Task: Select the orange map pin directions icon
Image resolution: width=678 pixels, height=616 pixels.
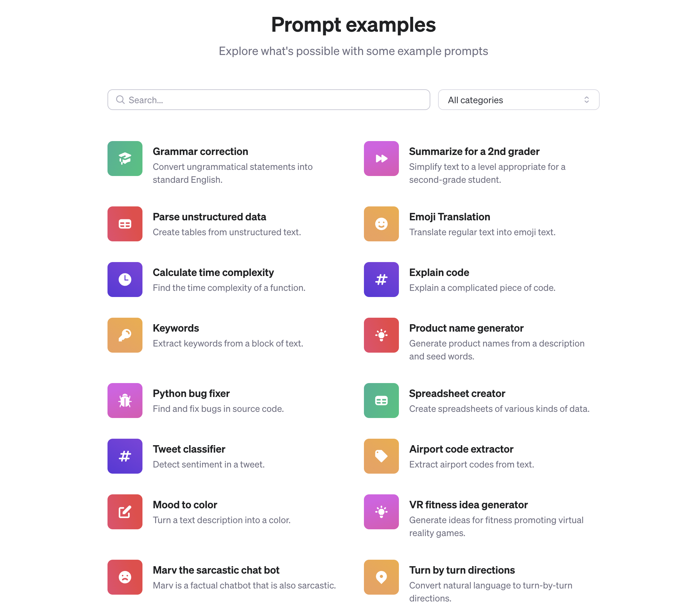Action: click(x=381, y=577)
